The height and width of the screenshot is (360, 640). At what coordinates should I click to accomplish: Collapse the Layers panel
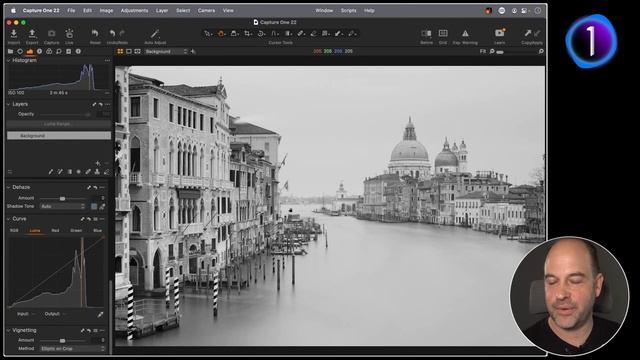click(x=9, y=104)
